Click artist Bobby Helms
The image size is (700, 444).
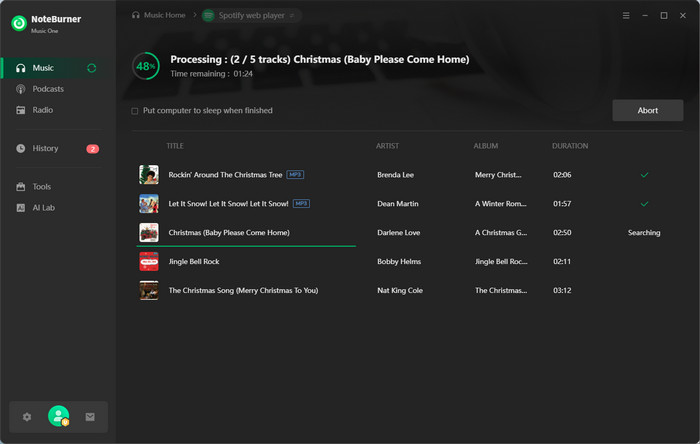pos(399,261)
